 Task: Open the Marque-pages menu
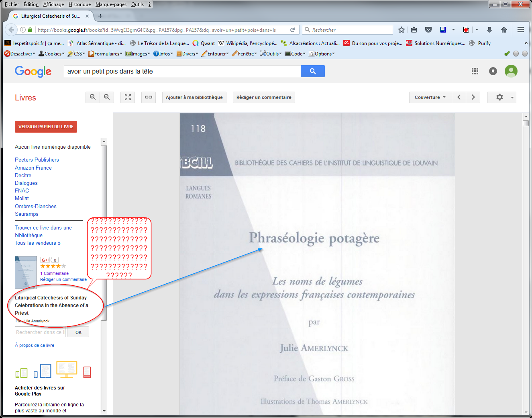click(111, 4)
